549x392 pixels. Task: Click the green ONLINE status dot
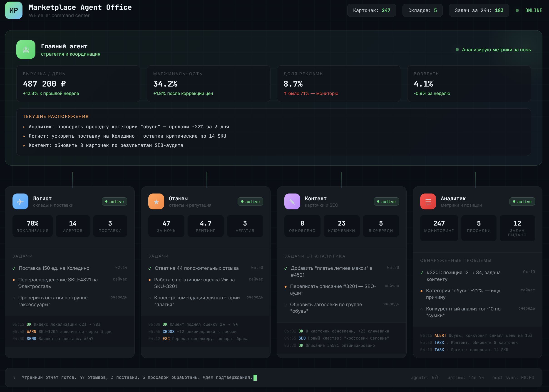pyautogui.click(x=517, y=10)
